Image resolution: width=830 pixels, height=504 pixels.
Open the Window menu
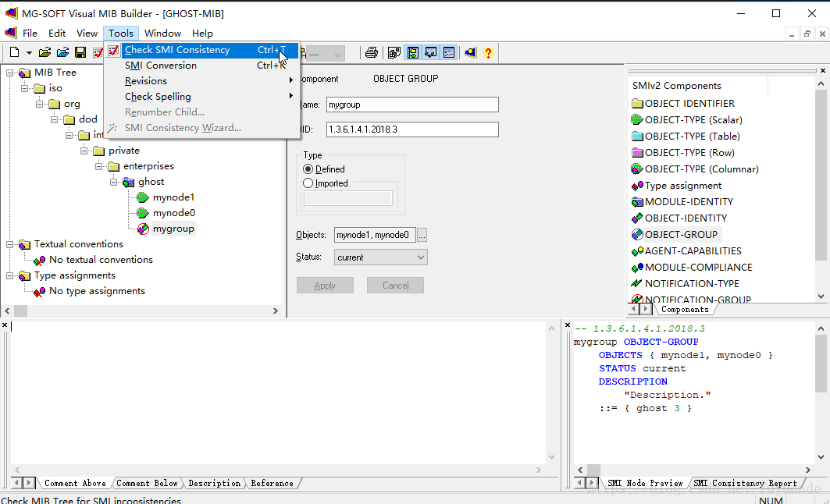[x=162, y=33]
